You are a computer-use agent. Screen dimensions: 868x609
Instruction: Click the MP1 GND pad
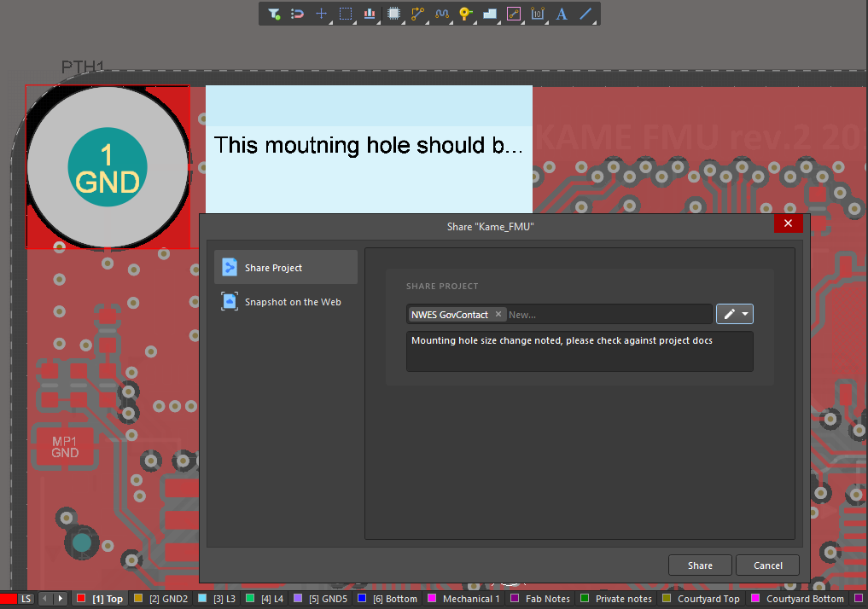[65, 447]
